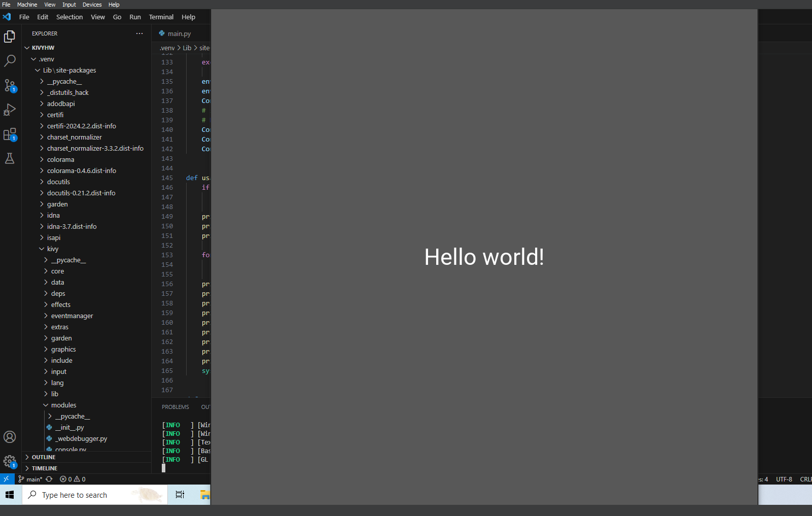The image size is (812, 516).
Task: Open the Windows Start button
Action: coord(10,495)
